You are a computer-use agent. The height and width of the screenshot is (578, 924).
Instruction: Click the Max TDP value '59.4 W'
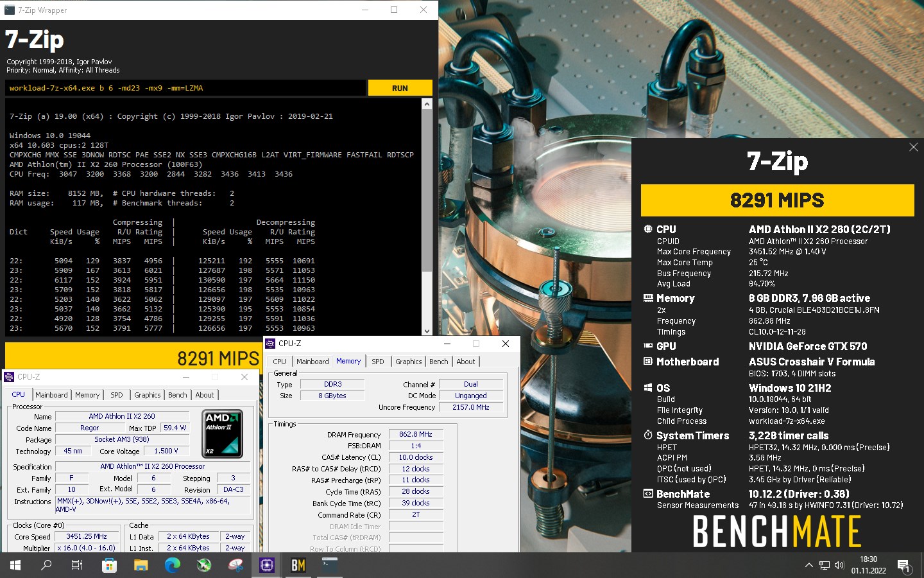175,428
